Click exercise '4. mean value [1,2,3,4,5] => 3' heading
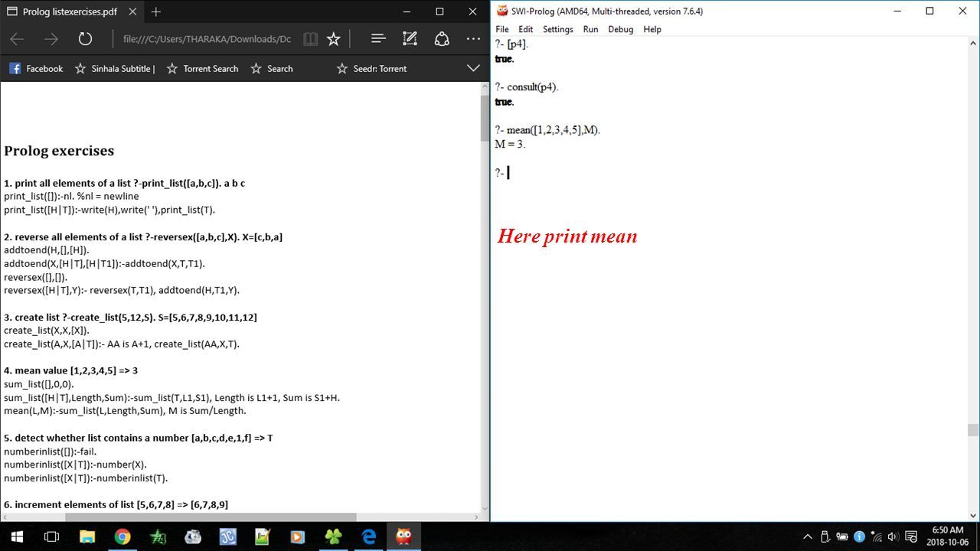The width and height of the screenshot is (980, 551). click(70, 370)
